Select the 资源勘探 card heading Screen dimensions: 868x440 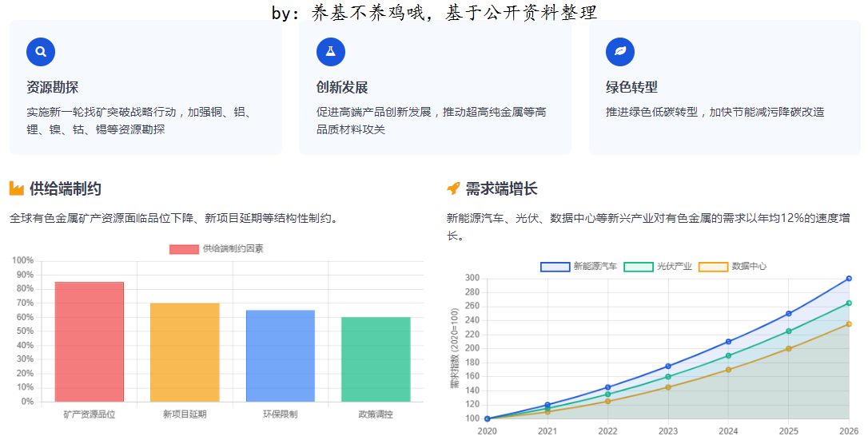click(52, 87)
